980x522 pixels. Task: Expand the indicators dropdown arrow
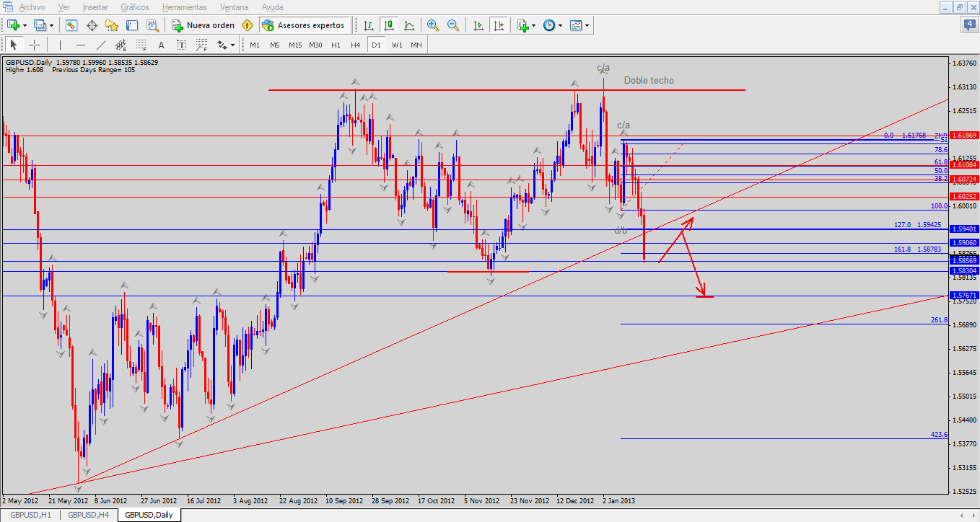(x=534, y=25)
